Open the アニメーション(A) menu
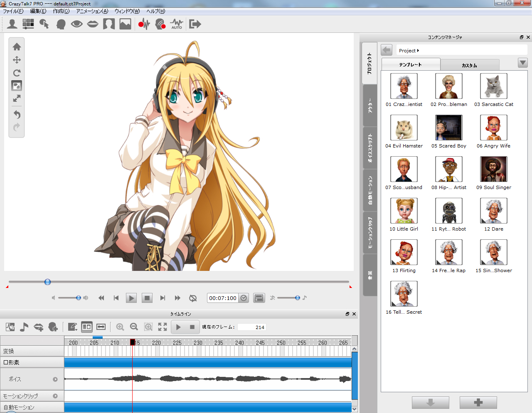532x413 pixels. coord(92,11)
